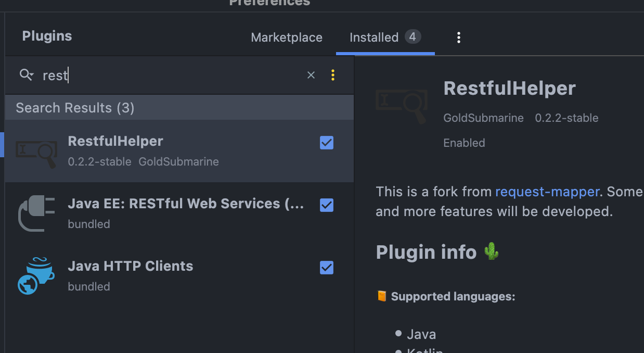
Task: Clear the plugin search text
Action: pos(311,75)
